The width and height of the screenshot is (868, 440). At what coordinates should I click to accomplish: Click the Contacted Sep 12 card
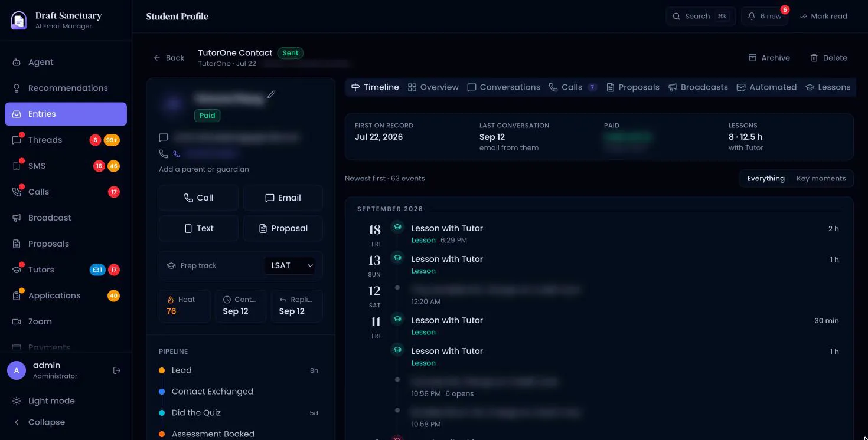[x=240, y=306]
